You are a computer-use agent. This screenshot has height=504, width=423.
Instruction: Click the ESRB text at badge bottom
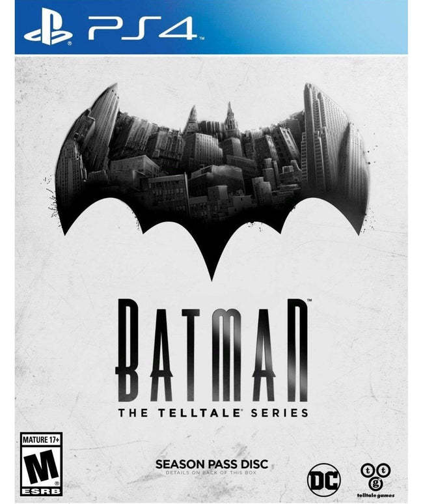click(41, 491)
